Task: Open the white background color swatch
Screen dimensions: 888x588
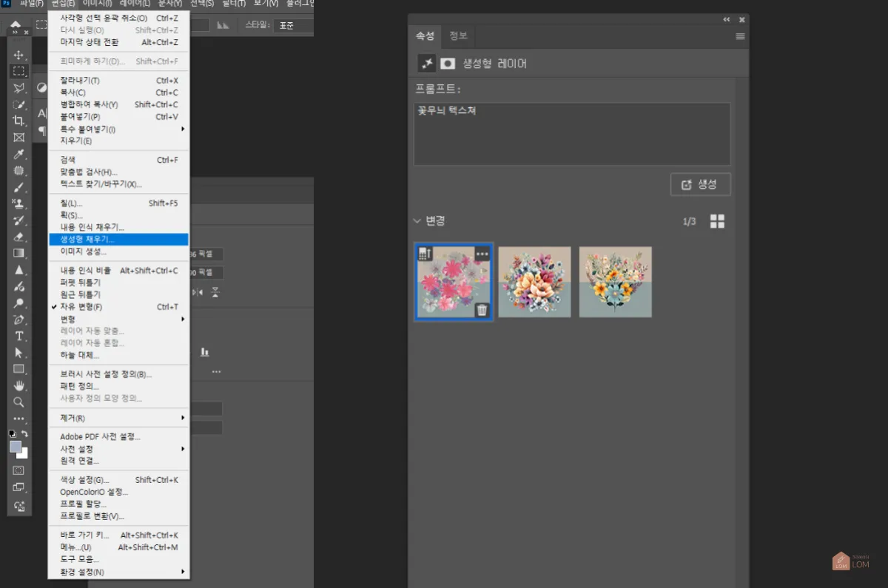Action: click(24, 454)
